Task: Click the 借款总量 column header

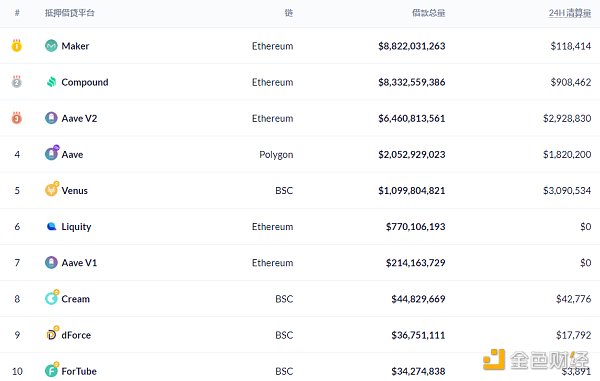Action: tap(429, 13)
